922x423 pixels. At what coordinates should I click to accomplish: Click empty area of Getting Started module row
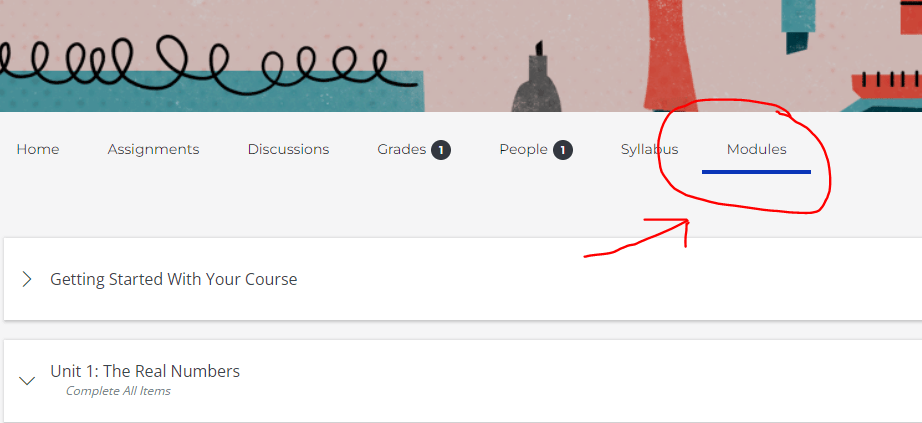coord(588,279)
